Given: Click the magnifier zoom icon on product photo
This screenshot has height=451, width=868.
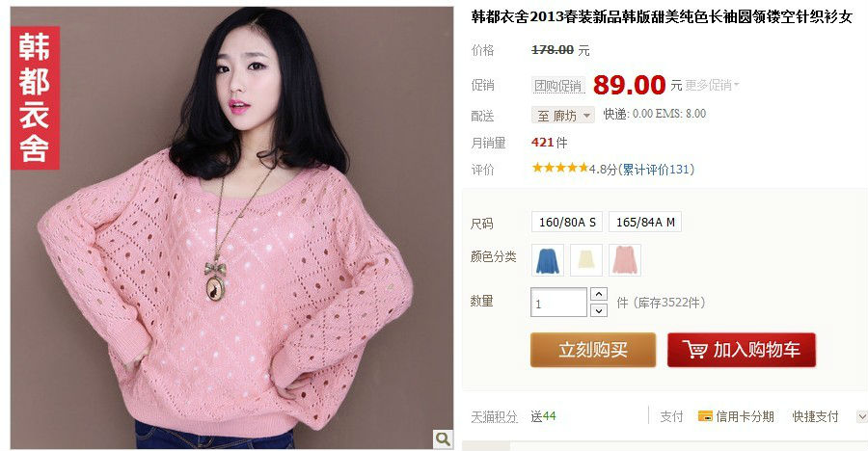Looking at the screenshot, I should coord(443,438).
